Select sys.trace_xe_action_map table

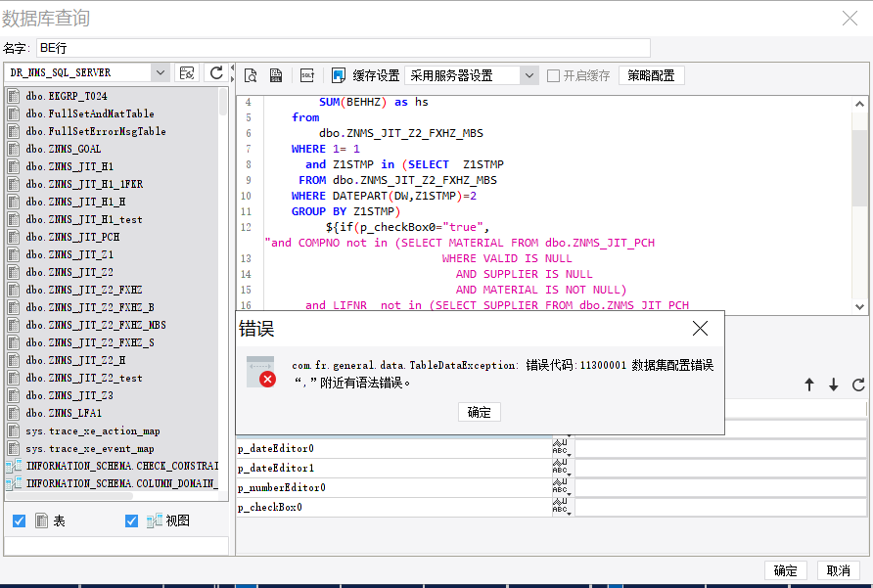coord(92,431)
